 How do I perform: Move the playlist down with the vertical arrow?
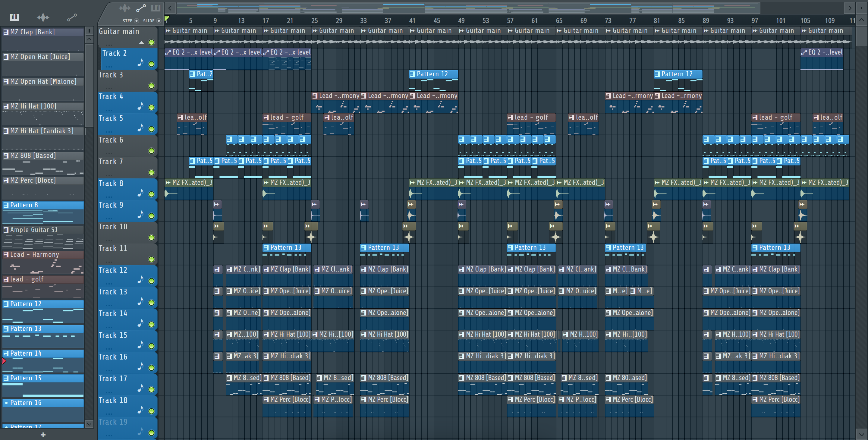862,434
